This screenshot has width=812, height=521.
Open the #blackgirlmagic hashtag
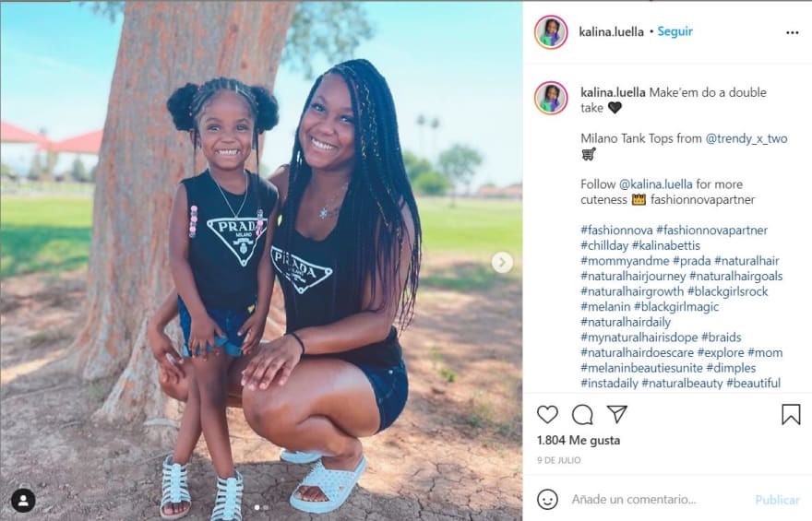676,307
